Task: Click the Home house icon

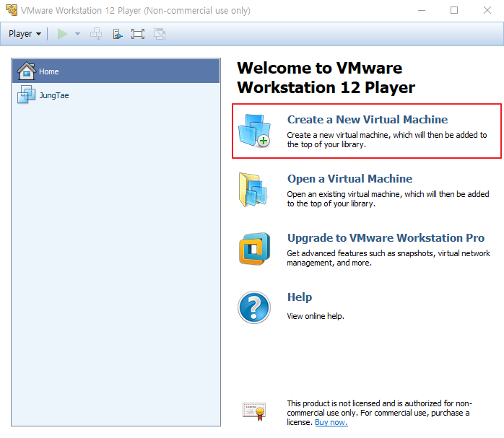Action: tap(27, 71)
